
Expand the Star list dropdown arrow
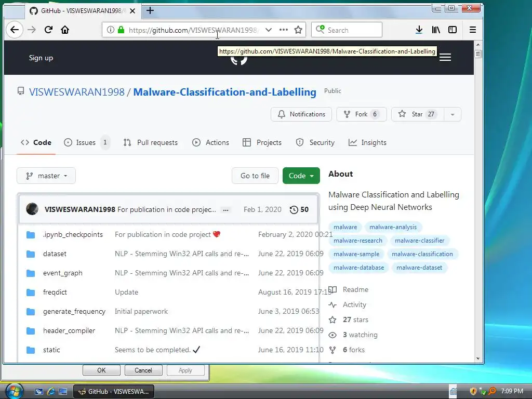click(x=453, y=114)
